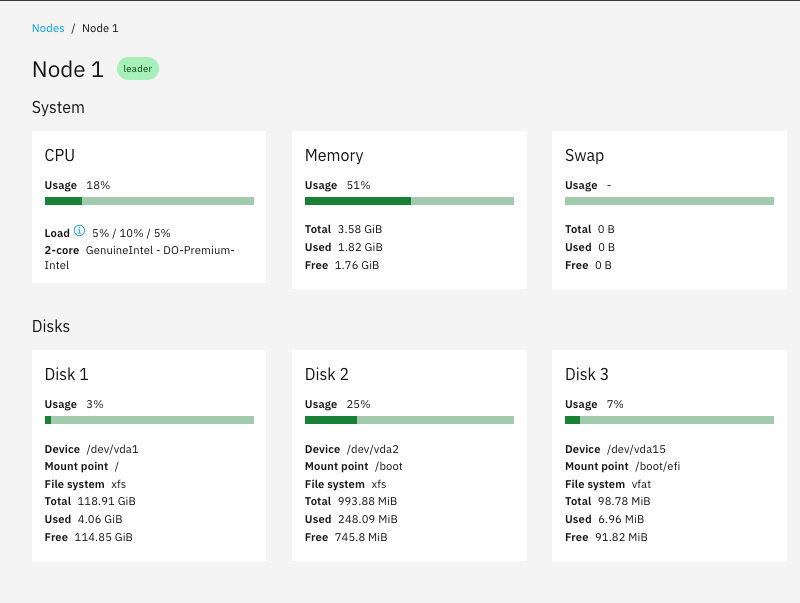Select Disk 3 used 6.96 MiB
This screenshot has height=603, width=800.
(621, 519)
